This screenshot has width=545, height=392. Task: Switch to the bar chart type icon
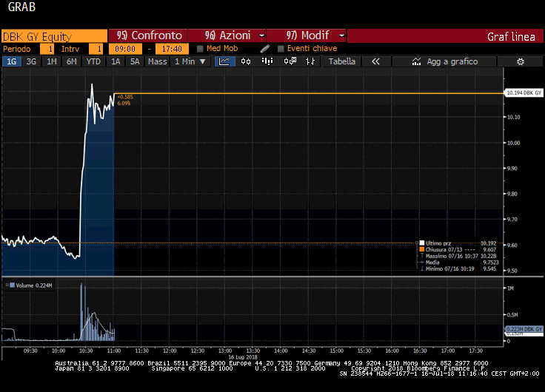267,61
